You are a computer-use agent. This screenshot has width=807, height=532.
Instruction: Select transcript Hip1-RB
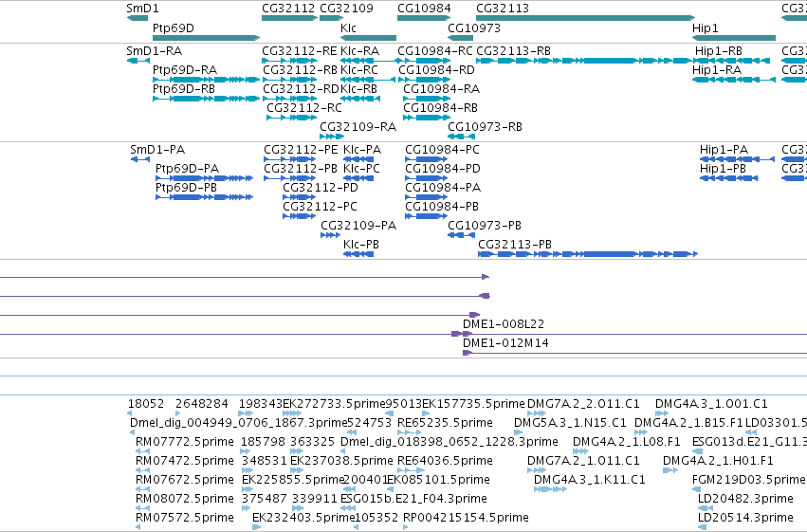pyautogui.click(x=719, y=51)
